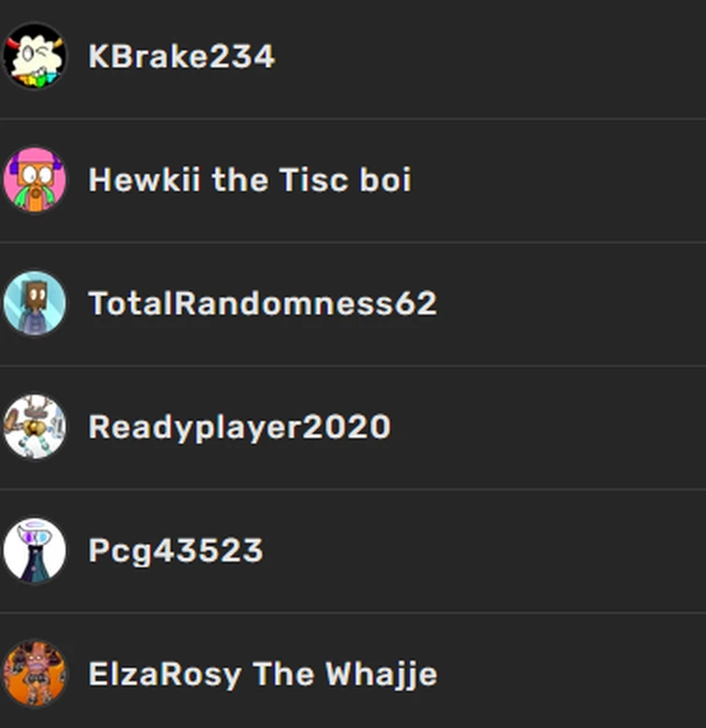The image size is (706, 728).
Task: Click the TotalRandomness62 username text
Action: (x=263, y=303)
